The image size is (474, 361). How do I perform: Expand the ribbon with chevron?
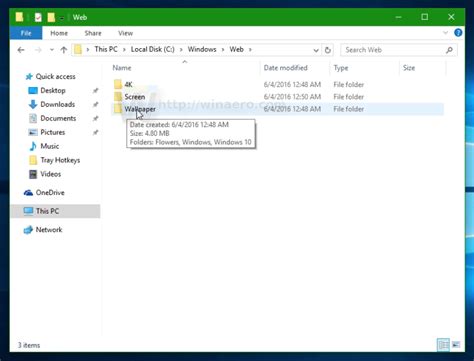tap(445, 33)
